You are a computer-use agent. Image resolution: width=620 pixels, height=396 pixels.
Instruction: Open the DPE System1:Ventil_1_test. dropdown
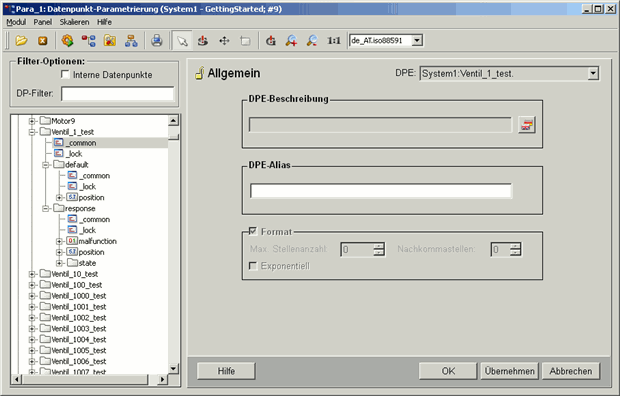coord(593,73)
